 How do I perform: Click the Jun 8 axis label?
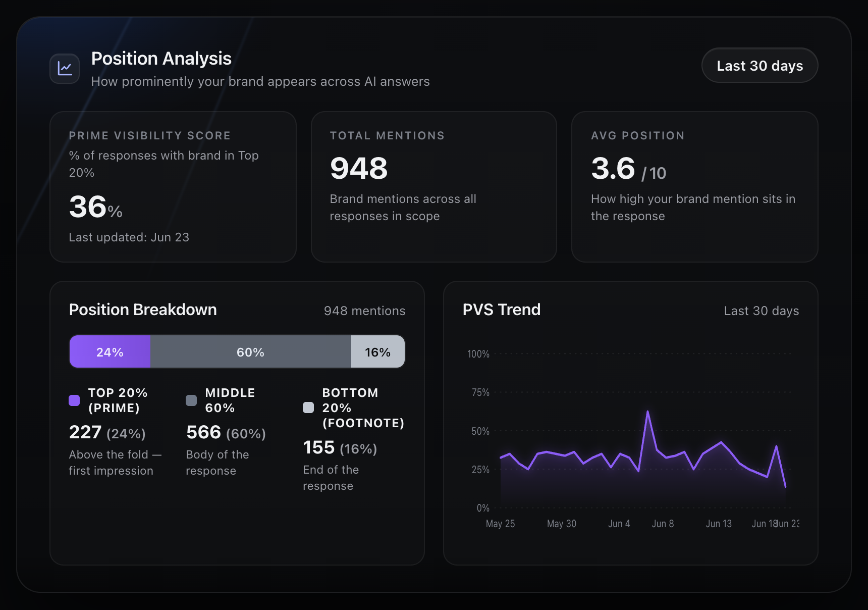(x=663, y=524)
